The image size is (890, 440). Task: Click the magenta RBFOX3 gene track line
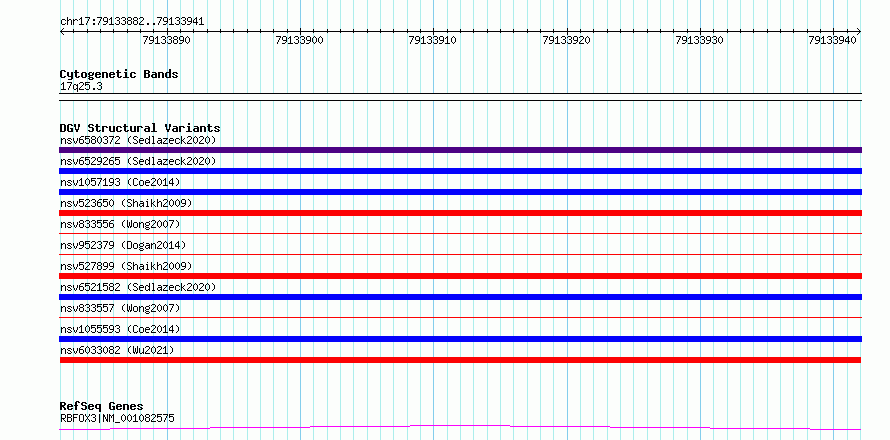click(x=460, y=427)
